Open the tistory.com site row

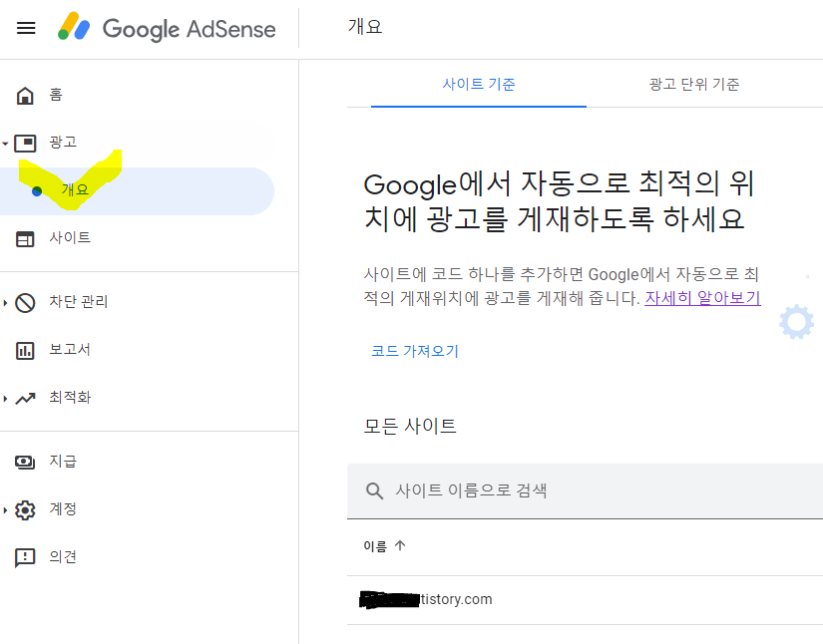(585, 600)
